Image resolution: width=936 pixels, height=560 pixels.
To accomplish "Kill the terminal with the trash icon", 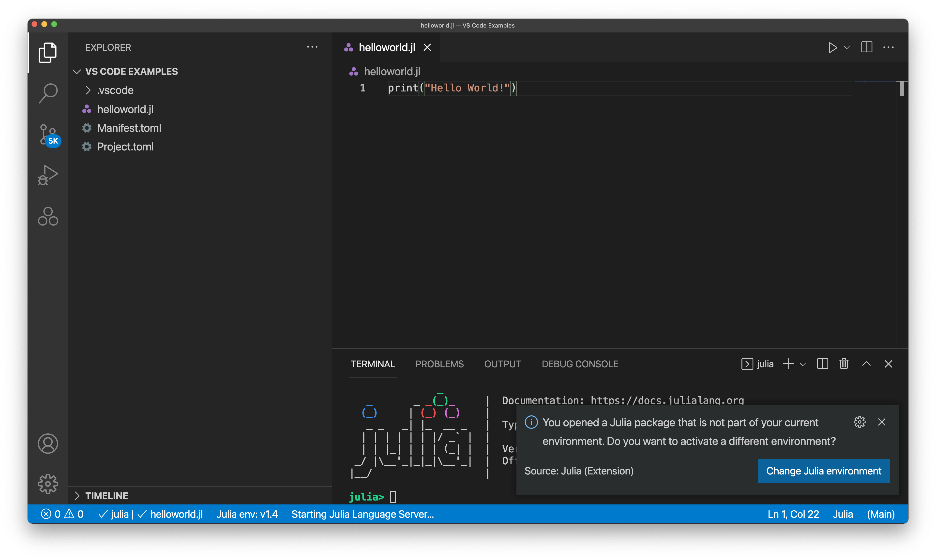I will (x=844, y=364).
